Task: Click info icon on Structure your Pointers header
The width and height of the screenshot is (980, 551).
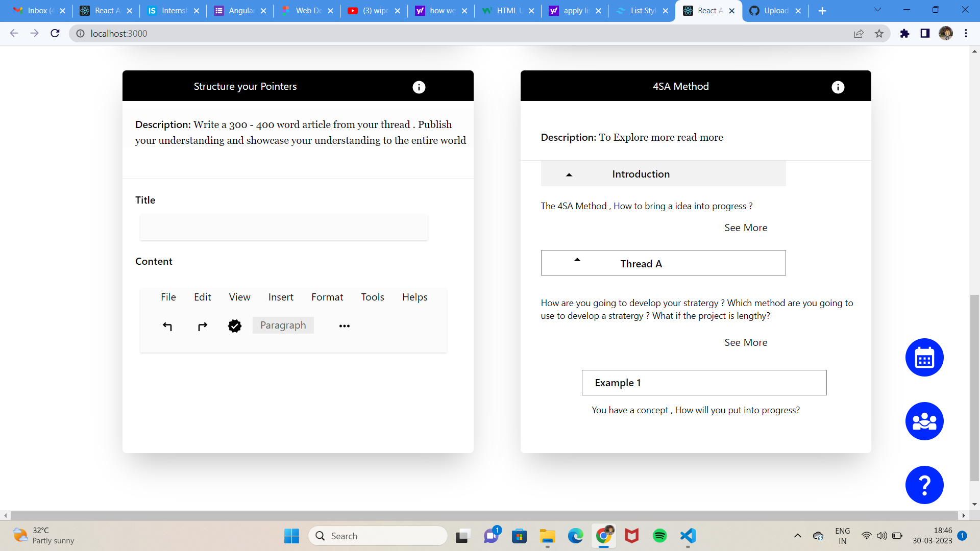Action: tap(419, 87)
